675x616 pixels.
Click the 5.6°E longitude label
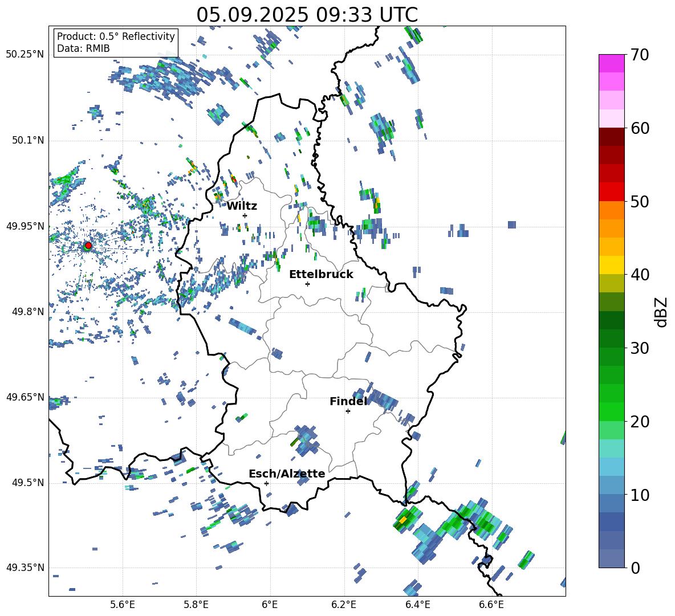(123, 605)
